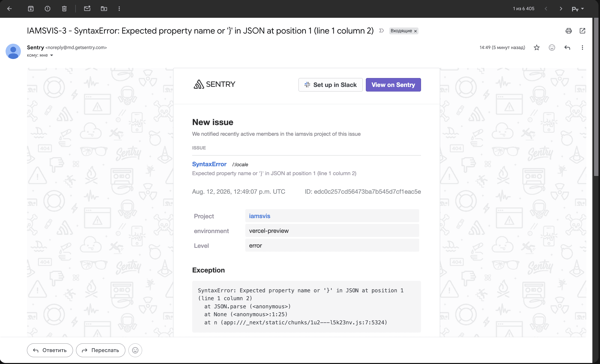600x364 pixels.
Task: Click the Ответить reply button
Action: pyautogui.click(x=50, y=350)
